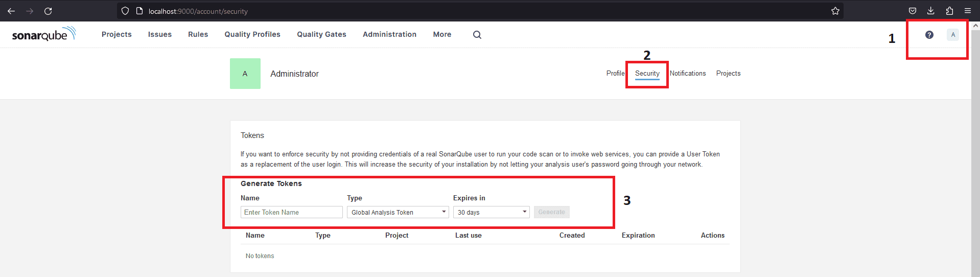Switch to the Notifications tab
Viewport: 980px width, 277px height.
click(x=687, y=74)
